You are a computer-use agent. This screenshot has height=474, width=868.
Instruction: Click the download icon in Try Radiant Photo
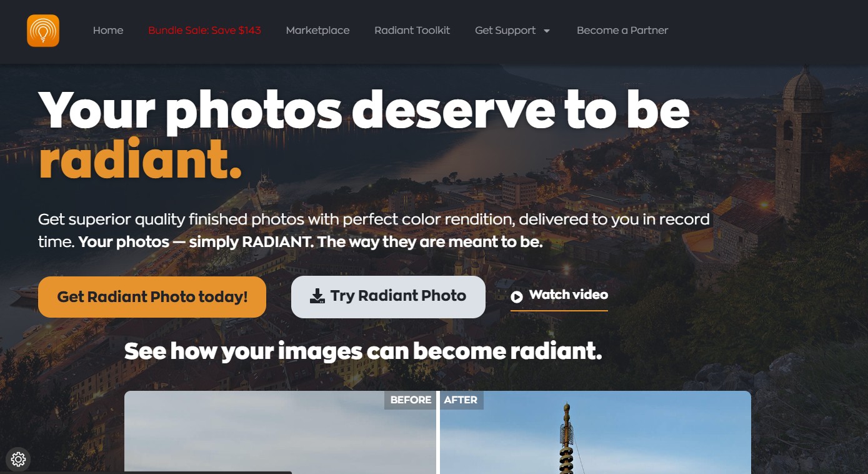pyautogui.click(x=317, y=296)
